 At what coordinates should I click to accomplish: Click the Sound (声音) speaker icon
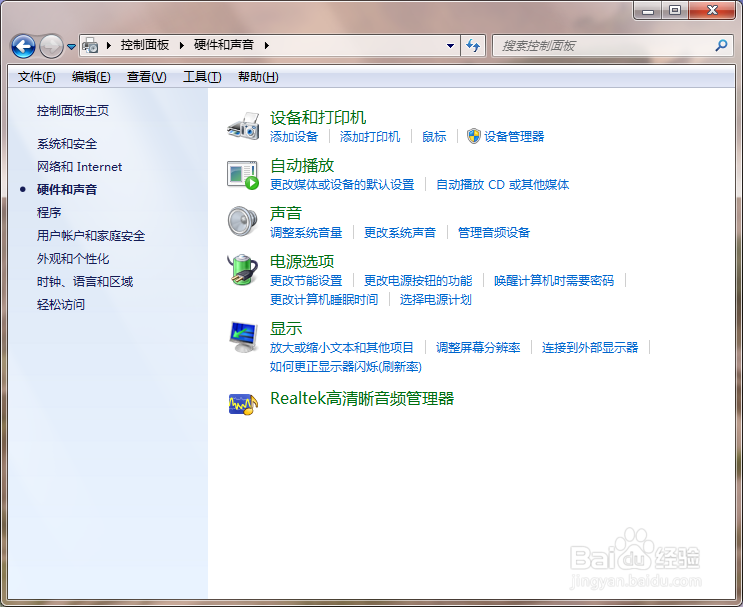pyautogui.click(x=243, y=221)
